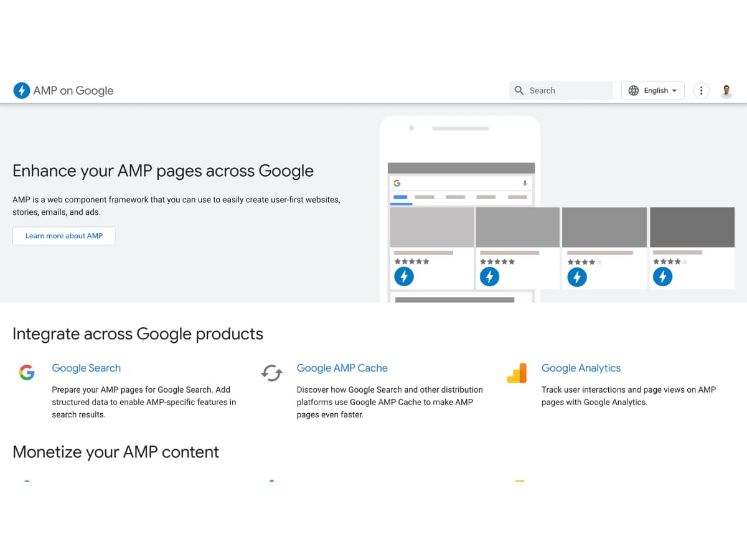Open the Google Search link
Screen dimensions: 747x560
point(87,368)
